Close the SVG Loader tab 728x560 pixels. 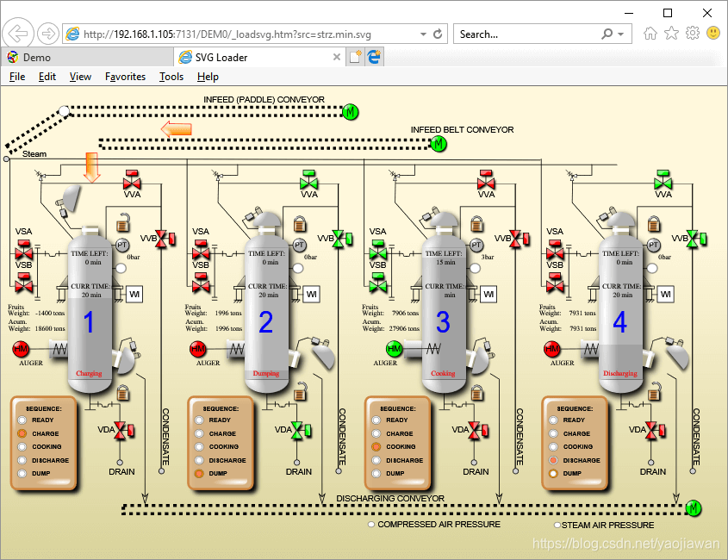point(337,57)
